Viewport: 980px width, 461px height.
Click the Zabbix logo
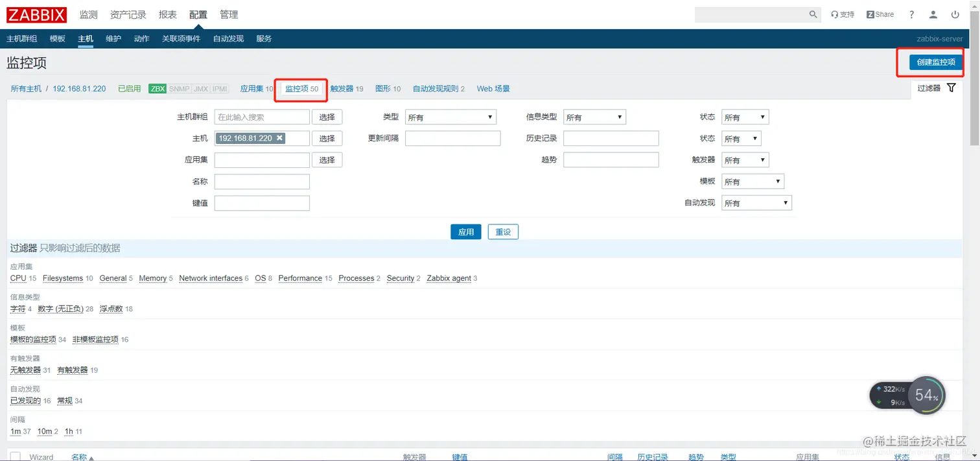coord(38,14)
